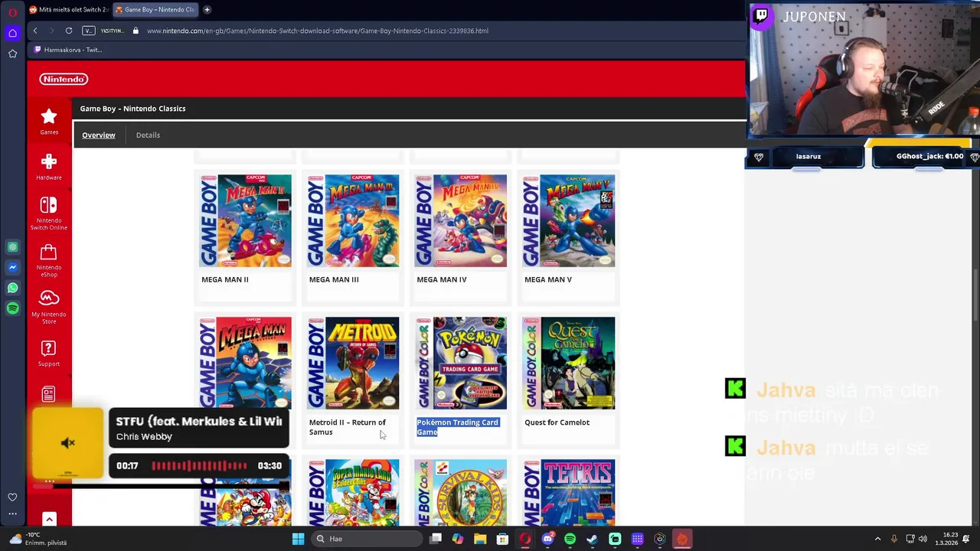The width and height of the screenshot is (980, 551).
Task: Open My Nintendo Store in sidebar
Action: [49, 307]
